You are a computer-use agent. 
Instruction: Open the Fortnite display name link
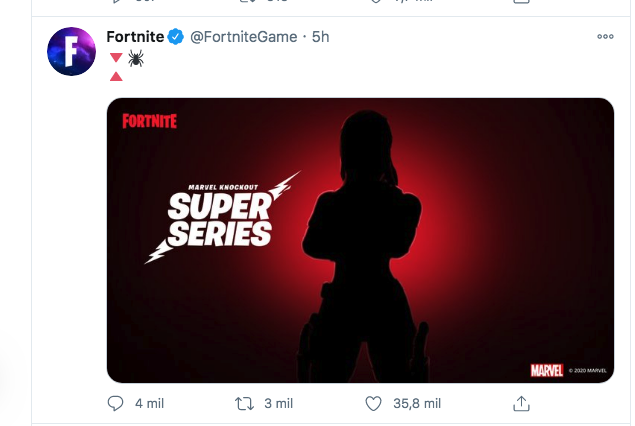click(135, 37)
